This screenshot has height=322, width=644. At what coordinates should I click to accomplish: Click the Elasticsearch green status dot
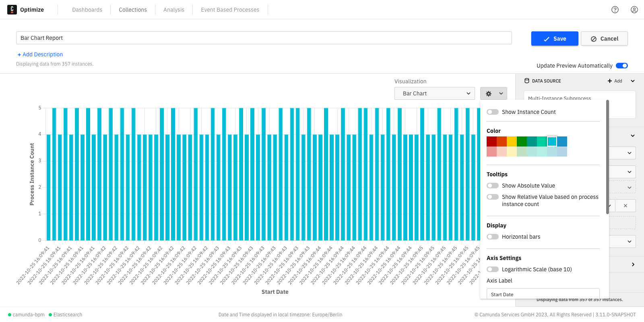point(50,315)
